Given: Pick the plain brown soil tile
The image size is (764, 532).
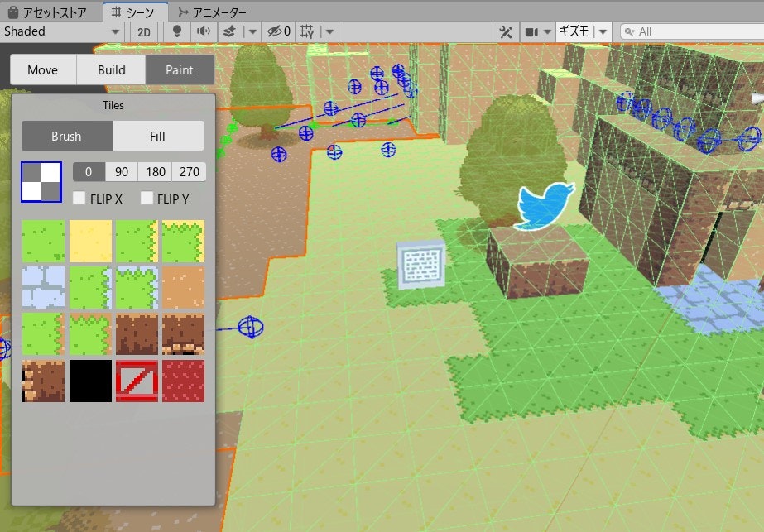Looking at the screenshot, I should pos(137,334).
